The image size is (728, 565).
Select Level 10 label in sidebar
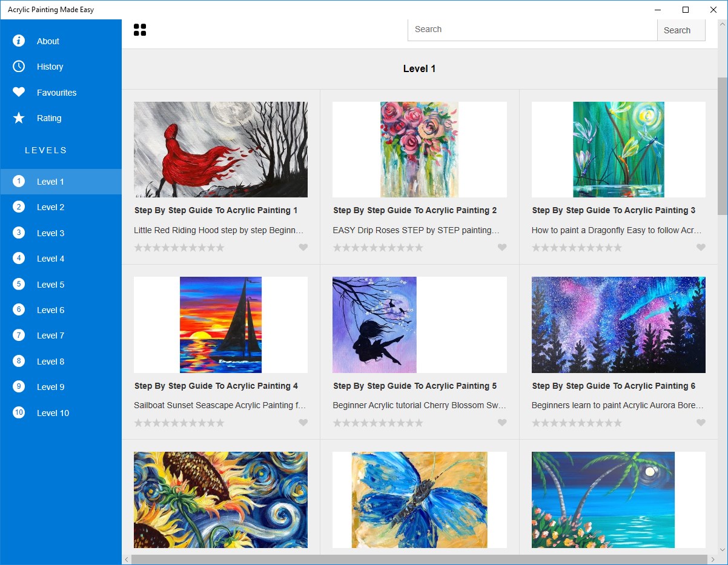(53, 413)
